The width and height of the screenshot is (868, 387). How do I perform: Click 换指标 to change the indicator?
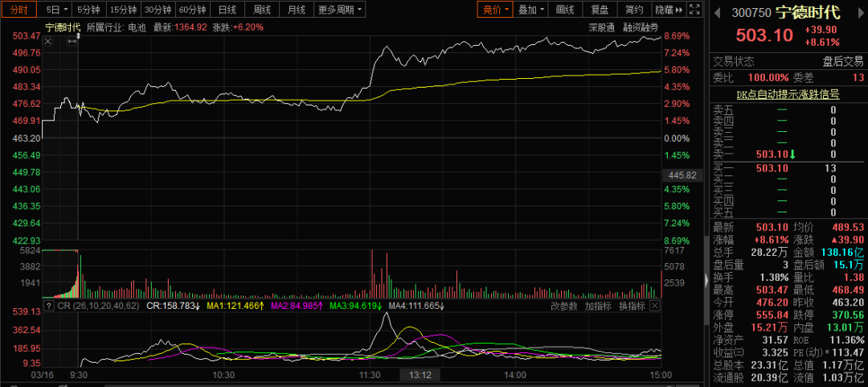click(633, 306)
